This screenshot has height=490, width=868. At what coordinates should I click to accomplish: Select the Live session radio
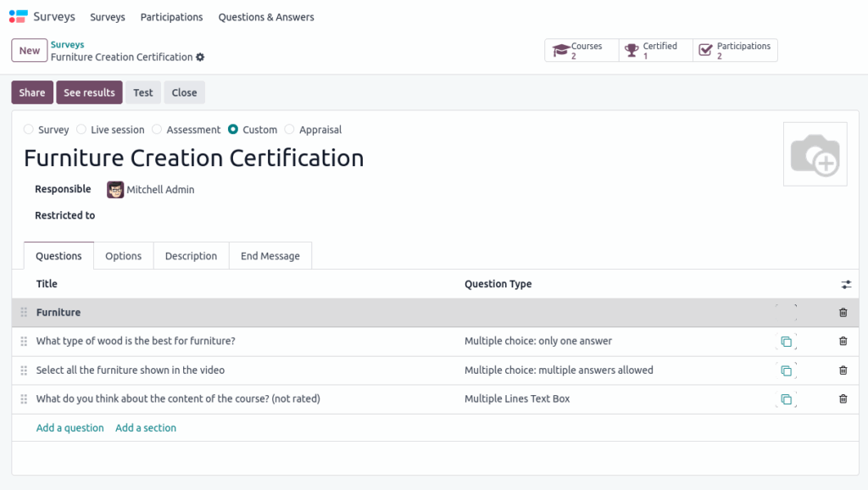coord(81,130)
